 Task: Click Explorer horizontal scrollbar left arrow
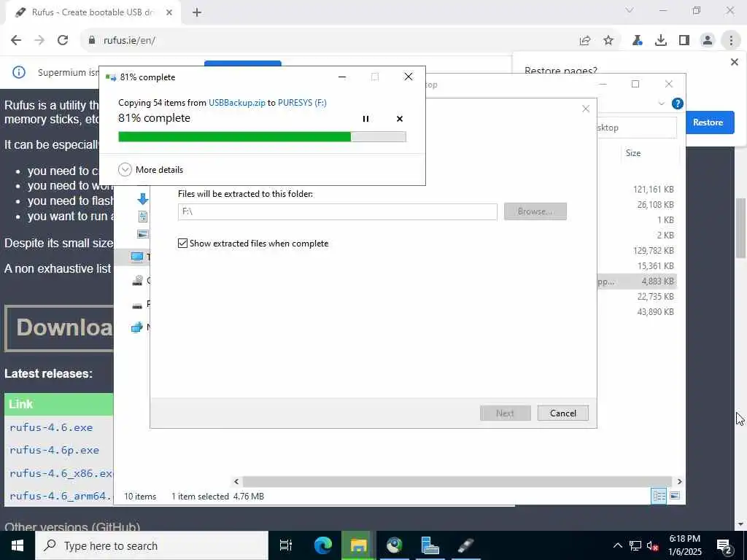(236, 481)
